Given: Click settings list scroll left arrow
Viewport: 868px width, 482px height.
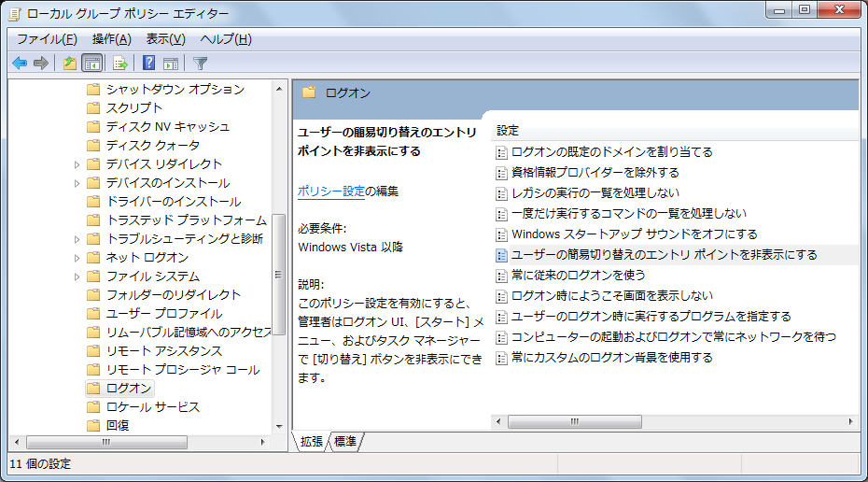Looking at the screenshot, I should click(498, 421).
